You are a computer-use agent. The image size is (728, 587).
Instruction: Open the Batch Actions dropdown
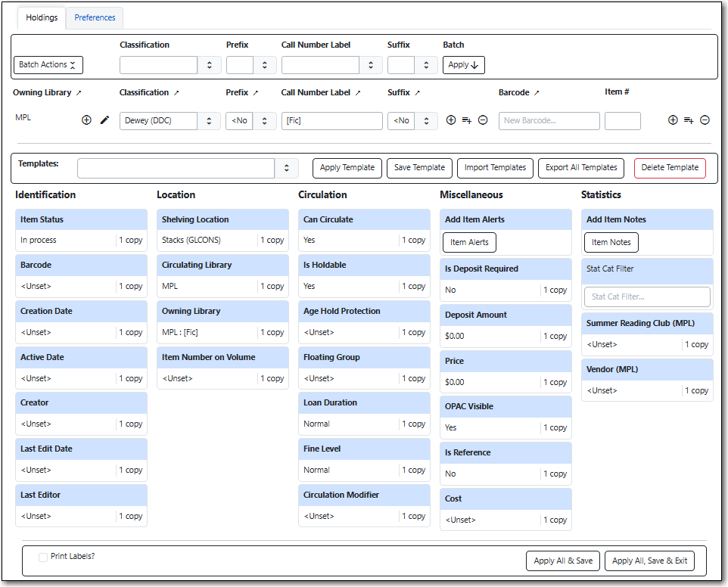(x=48, y=65)
